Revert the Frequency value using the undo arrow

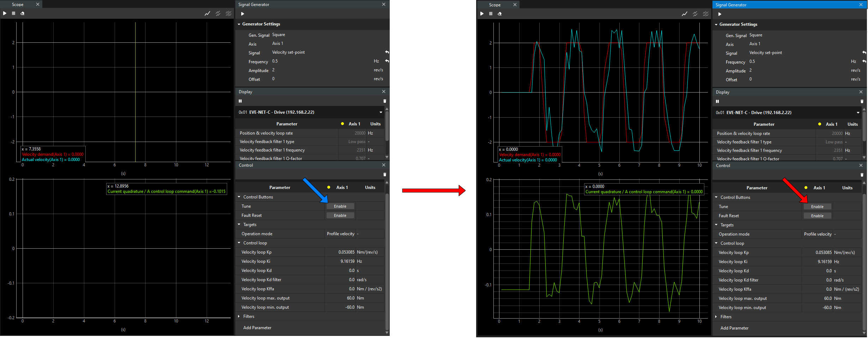tap(387, 61)
